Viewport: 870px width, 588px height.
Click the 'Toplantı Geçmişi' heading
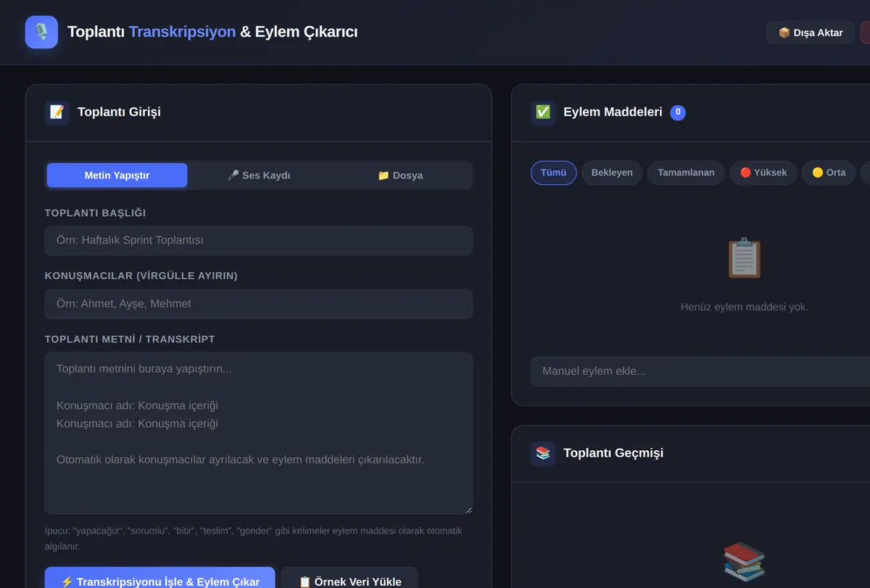coord(613,453)
